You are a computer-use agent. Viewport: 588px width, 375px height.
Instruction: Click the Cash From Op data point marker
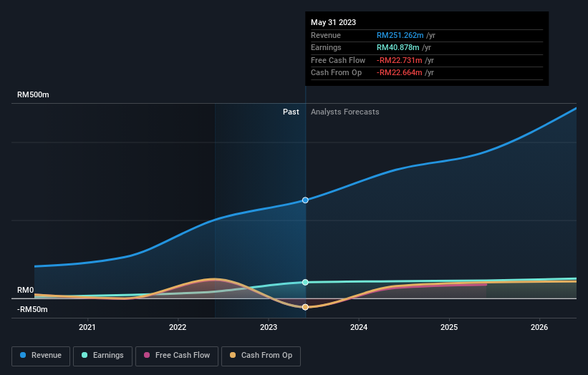click(305, 307)
